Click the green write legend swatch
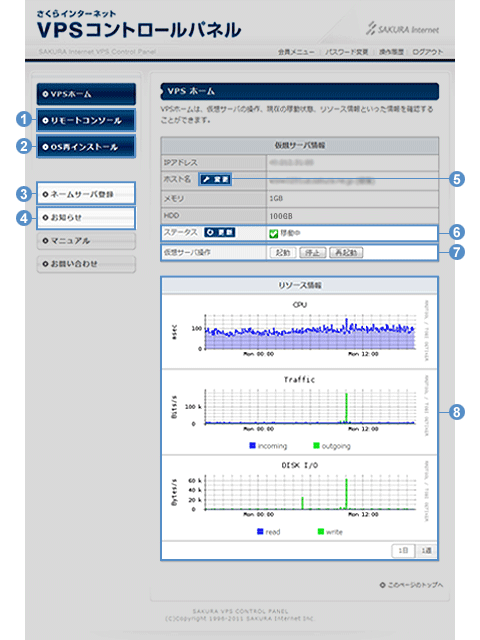The height and width of the screenshot is (640, 480). pyautogui.click(x=321, y=531)
